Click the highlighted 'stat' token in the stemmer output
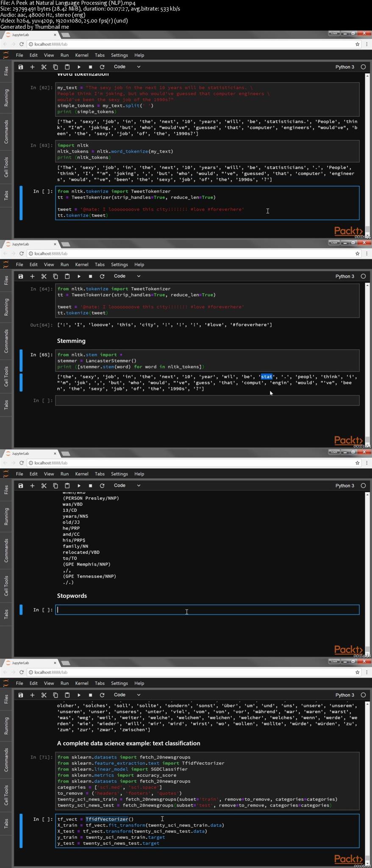Image resolution: width=372 pixels, height=868 pixels. [x=267, y=377]
